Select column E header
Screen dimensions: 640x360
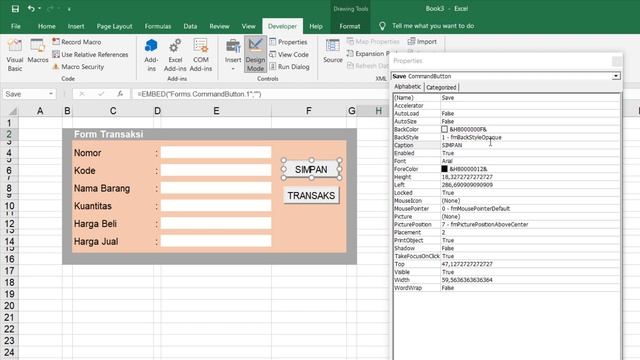click(x=216, y=111)
